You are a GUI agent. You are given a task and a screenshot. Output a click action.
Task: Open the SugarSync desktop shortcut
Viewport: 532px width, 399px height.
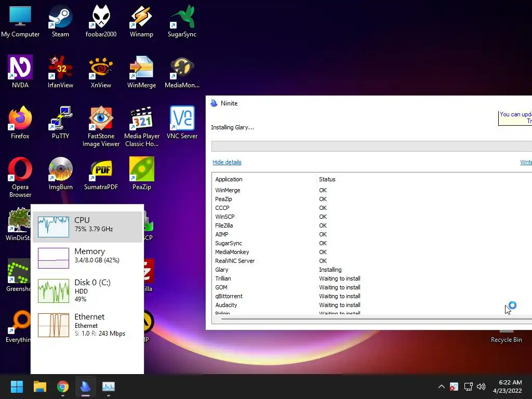pos(182,21)
